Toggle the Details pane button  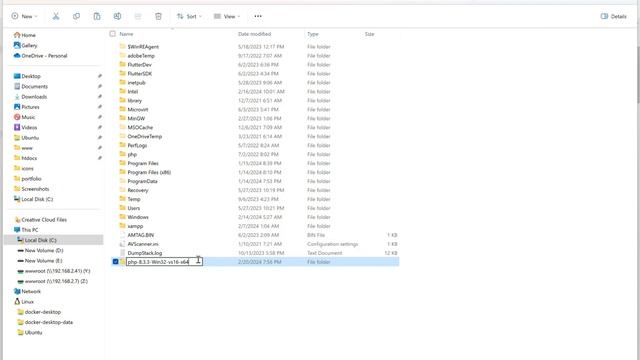[x=613, y=16]
